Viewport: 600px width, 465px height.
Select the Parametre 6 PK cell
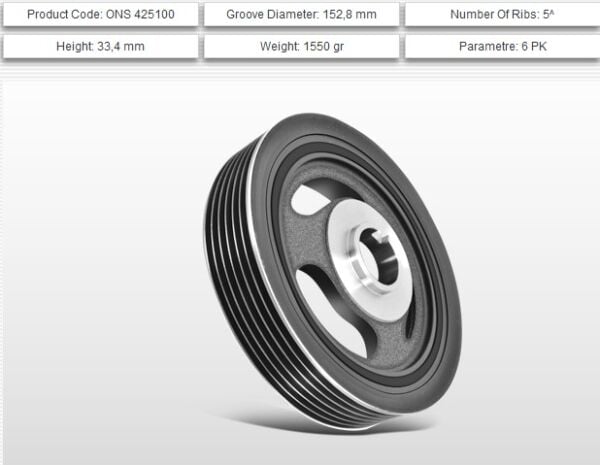500,47
